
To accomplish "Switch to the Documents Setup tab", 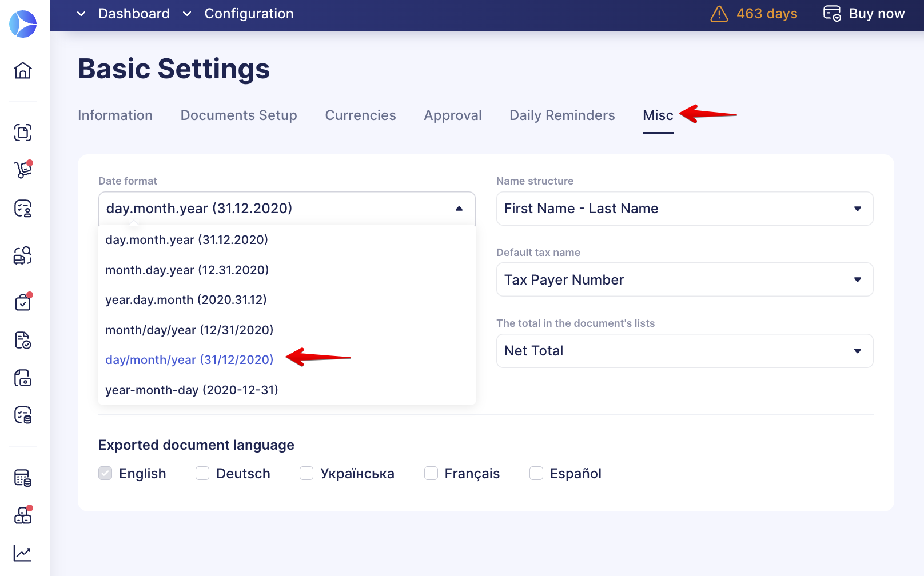I will pyautogui.click(x=239, y=115).
